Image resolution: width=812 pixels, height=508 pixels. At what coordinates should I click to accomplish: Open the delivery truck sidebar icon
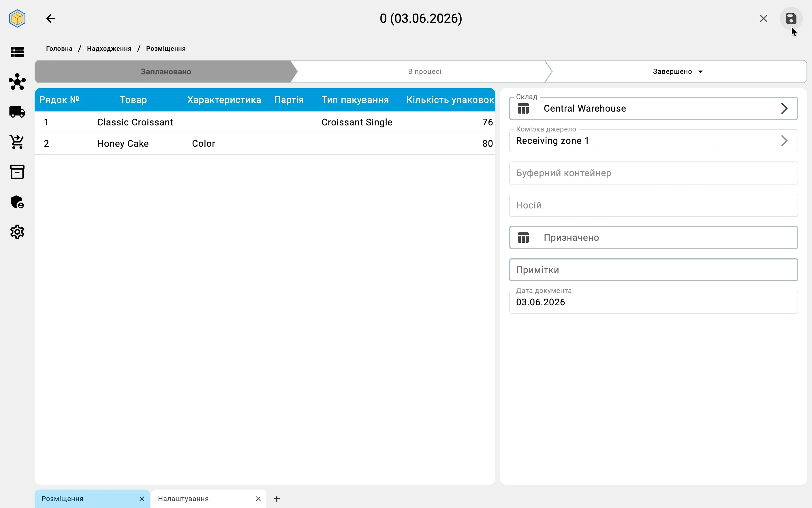pos(17,112)
